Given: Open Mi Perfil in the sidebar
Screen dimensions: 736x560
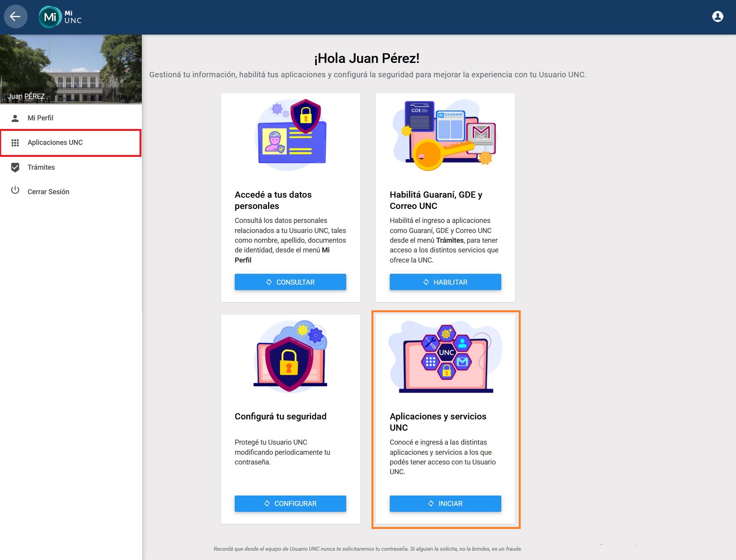Looking at the screenshot, I should point(71,118).
